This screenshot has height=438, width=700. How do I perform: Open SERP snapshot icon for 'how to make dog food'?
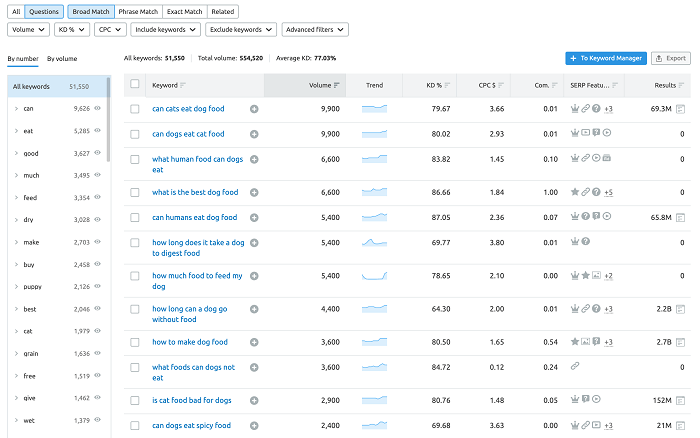pyautogui.click(x=680, y=342)
